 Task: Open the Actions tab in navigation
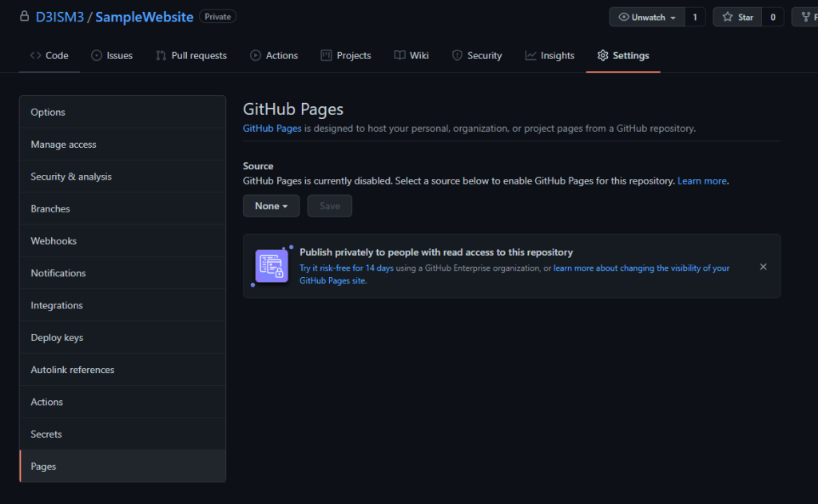(274, 56)
